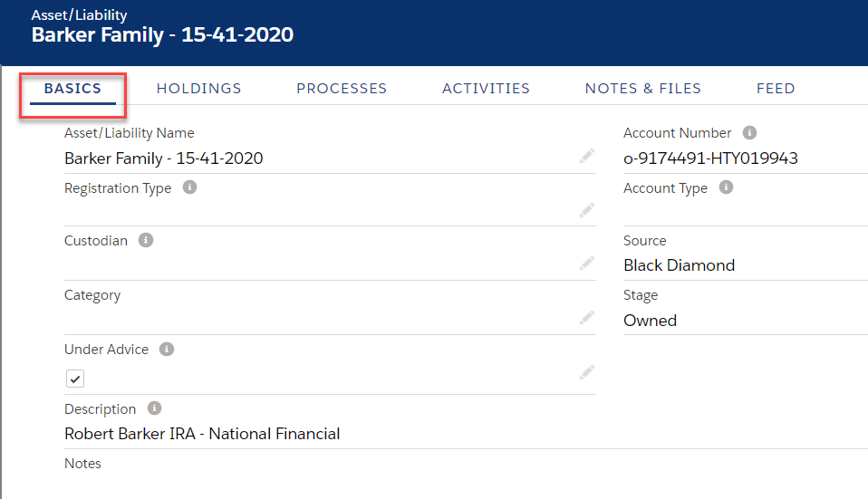Click the Description field text Robert Barker IRA

click(x=202, y=434)
